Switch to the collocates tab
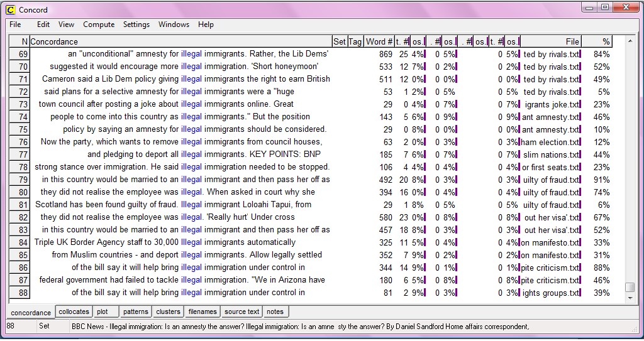The height and width of the screenshot is (341, 644). click(x=74, y=311)
